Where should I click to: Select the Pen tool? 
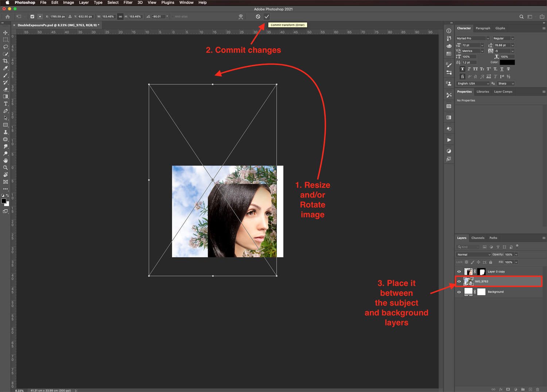click(5, 111)
